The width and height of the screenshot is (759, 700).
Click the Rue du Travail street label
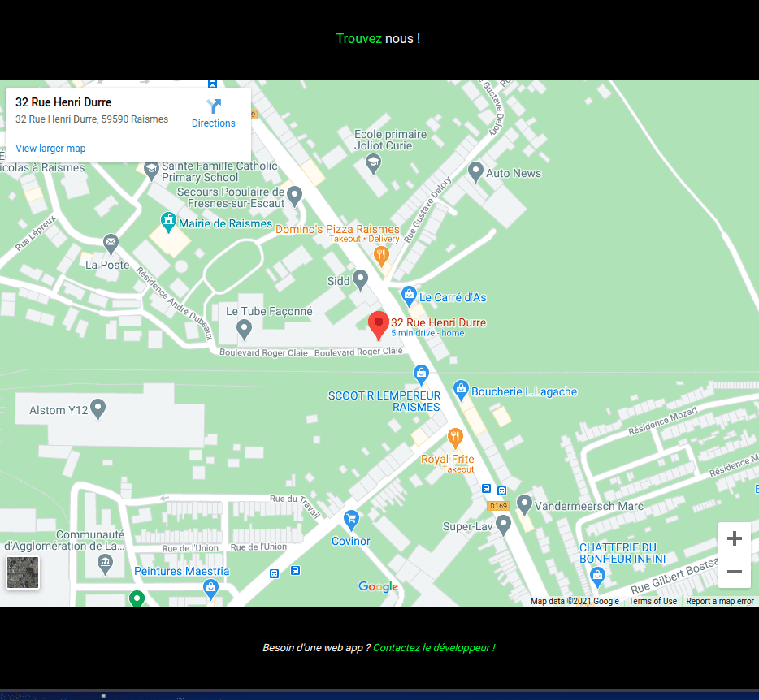point(296,505)
